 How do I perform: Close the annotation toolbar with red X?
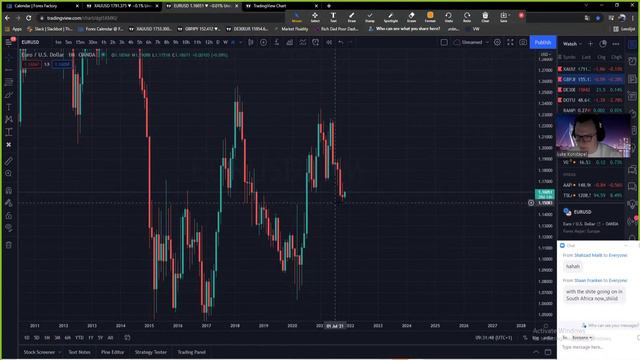pos(521,16)
